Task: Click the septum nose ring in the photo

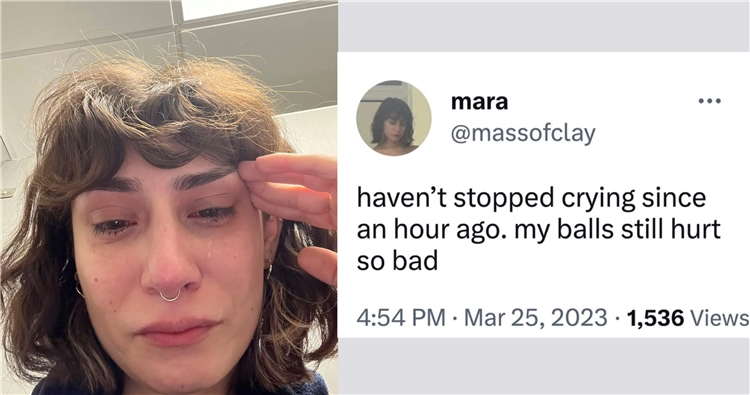Action: pos(170,296)
